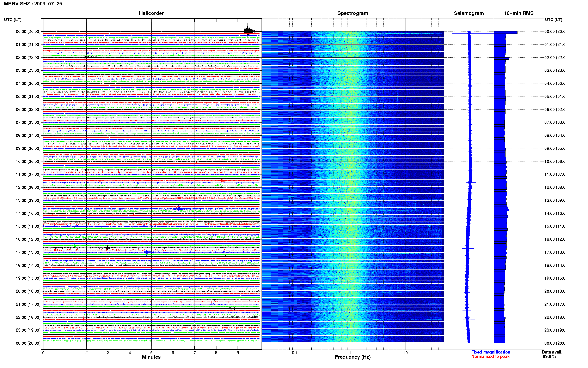This screenshot has width=588, height=368.
Task: Select the Helicorder panel heading
Action: (x=151, y=13)
